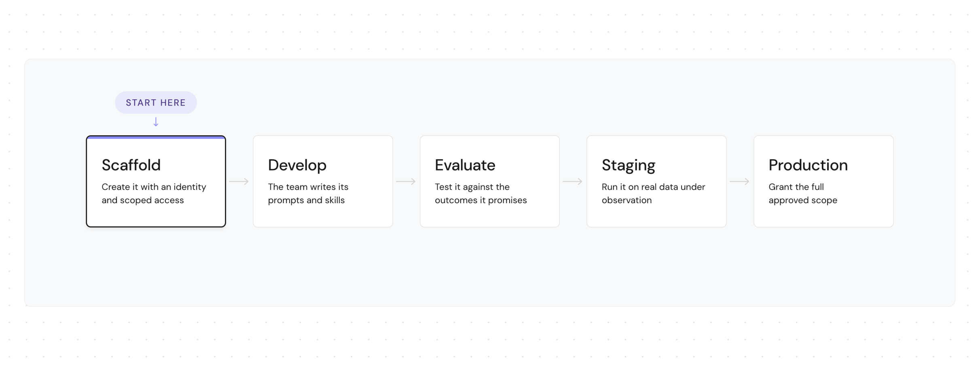Click the START HERE pill badge
Screen dimensions: 980x366
[156, 103]
